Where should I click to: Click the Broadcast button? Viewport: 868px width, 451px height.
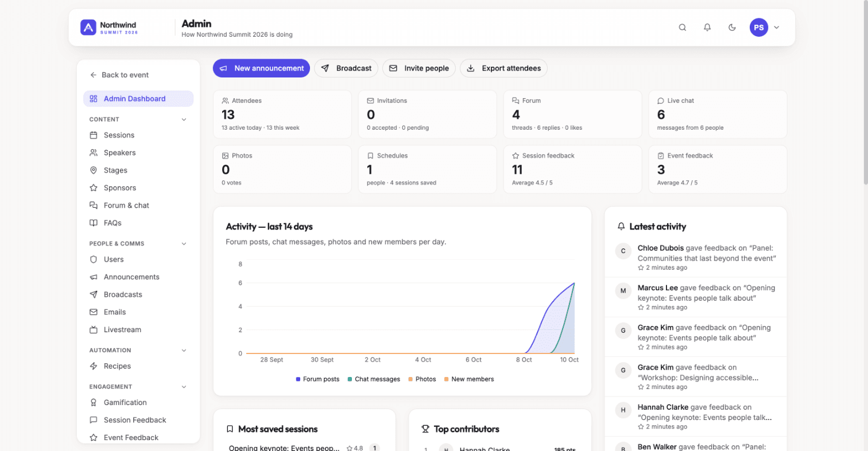[346, 68]
